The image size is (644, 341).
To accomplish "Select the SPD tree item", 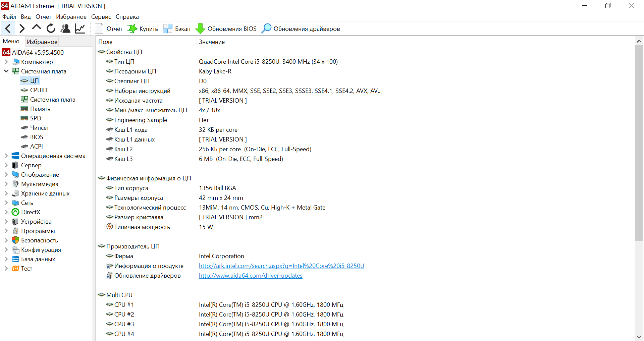I will (36, 118).
